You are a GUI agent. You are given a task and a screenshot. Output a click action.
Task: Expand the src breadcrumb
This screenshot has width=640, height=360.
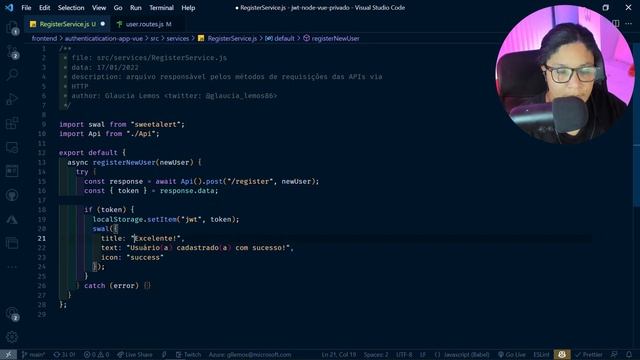154,38
